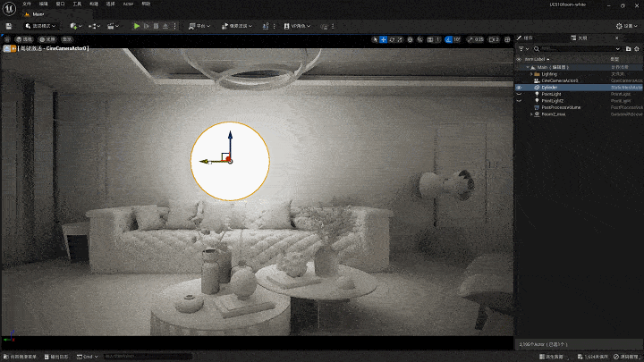Open Settings in the top-right toolbar
644x362 pixels.
click(x=624, y=26)
